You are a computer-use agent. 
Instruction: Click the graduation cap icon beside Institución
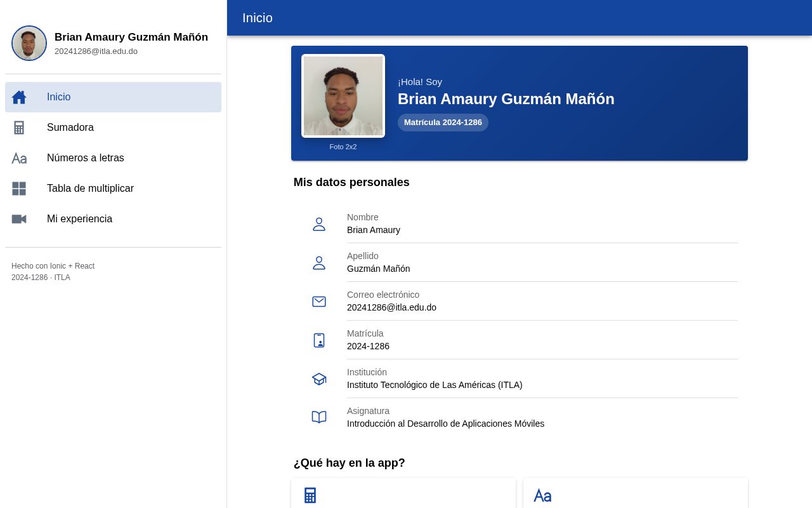tap(319, 379)
